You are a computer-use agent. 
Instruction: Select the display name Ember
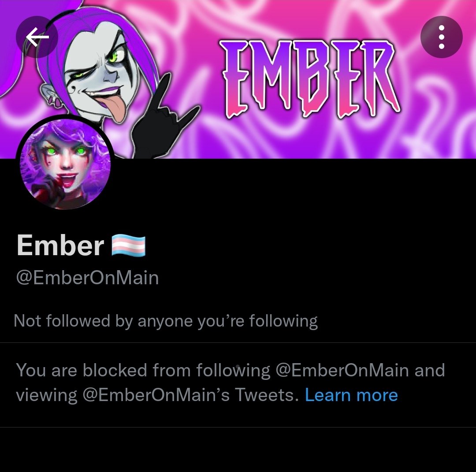pos(60,245)
